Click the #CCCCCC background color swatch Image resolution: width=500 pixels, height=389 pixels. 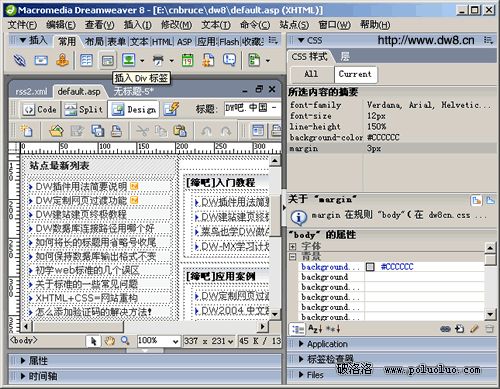pyautogui.click(x=370, y=267)
